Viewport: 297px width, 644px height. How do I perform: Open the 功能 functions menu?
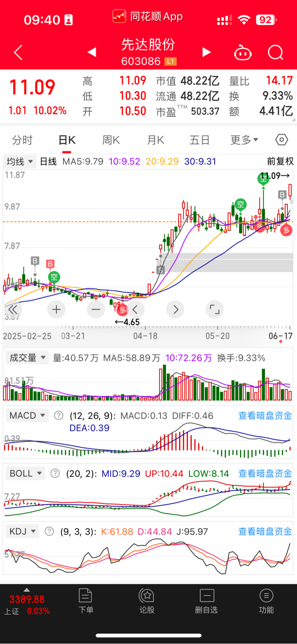click(x=266, y=601)
